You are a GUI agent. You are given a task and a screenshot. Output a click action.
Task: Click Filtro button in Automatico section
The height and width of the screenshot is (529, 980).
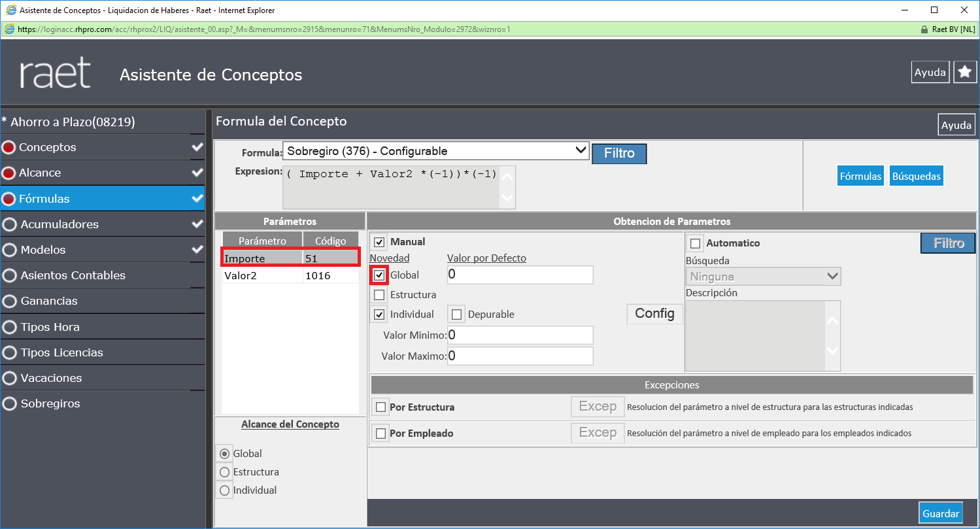click(x=948, y=243)
